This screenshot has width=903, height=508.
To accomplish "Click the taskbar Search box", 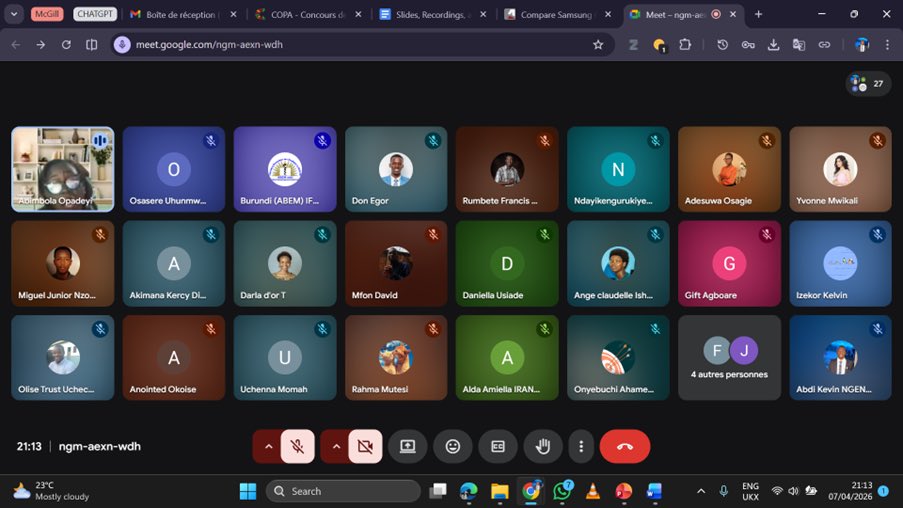I will click(343, 491).
